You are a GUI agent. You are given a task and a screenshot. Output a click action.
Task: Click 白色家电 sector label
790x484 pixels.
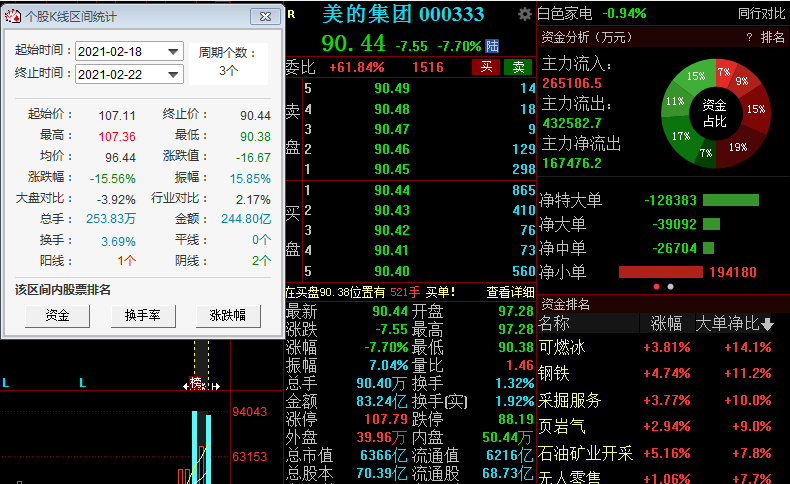565,14
